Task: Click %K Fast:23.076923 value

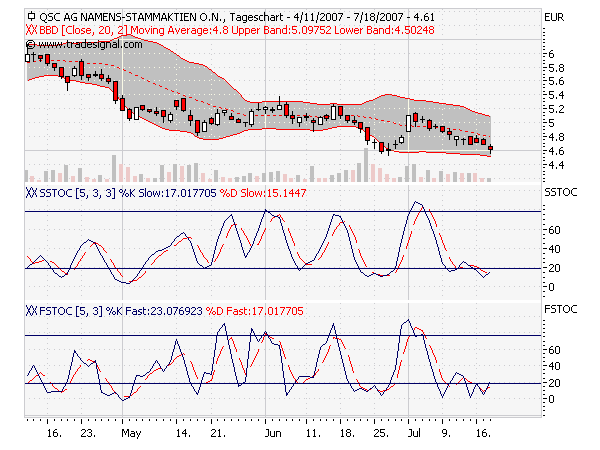Action: tap(154, 311)
